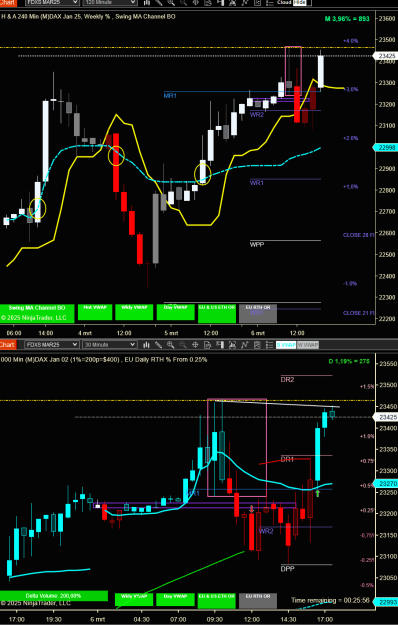Image resolution: width=398 pixels, height=625 pixels.
Task: Open FDXS MAR25 instrument dropdown in upper chart
Action: coord(52,2)
